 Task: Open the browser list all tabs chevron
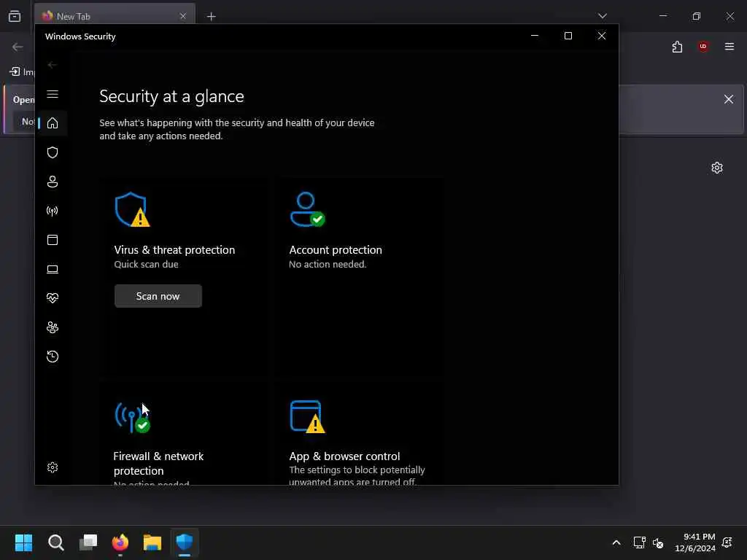(603, 16)
